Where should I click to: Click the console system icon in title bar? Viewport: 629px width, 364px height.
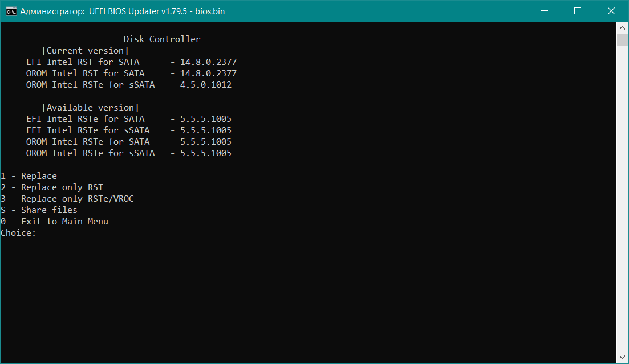coord(11,11)
